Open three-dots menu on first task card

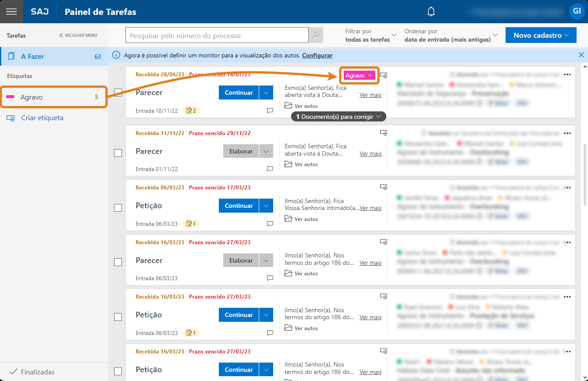tap(567, 75)
